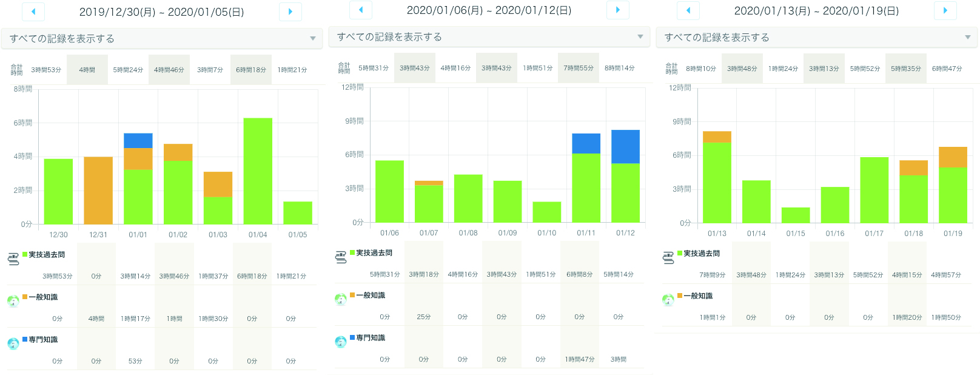980x375 pixels.
Task: Click blue segment of 01/01 bar
Action: point(138,141)
